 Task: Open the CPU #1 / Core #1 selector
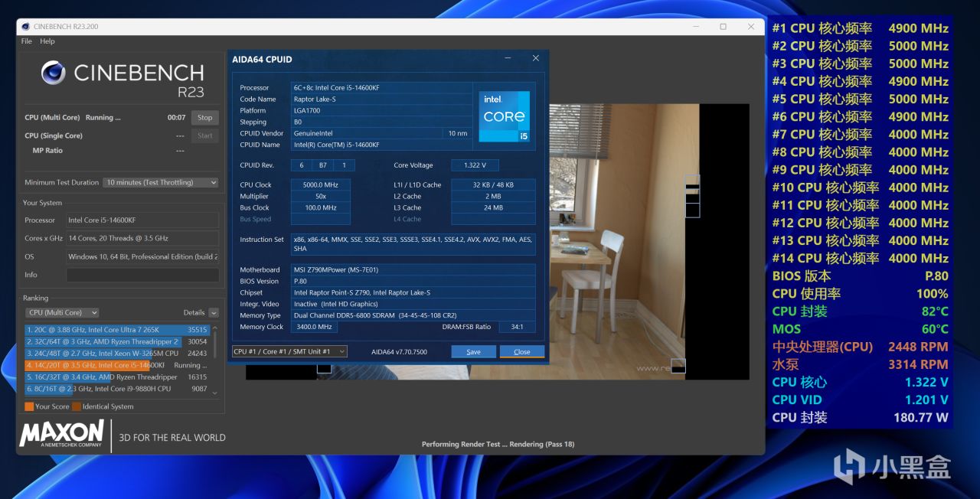[x=289, y=351]
